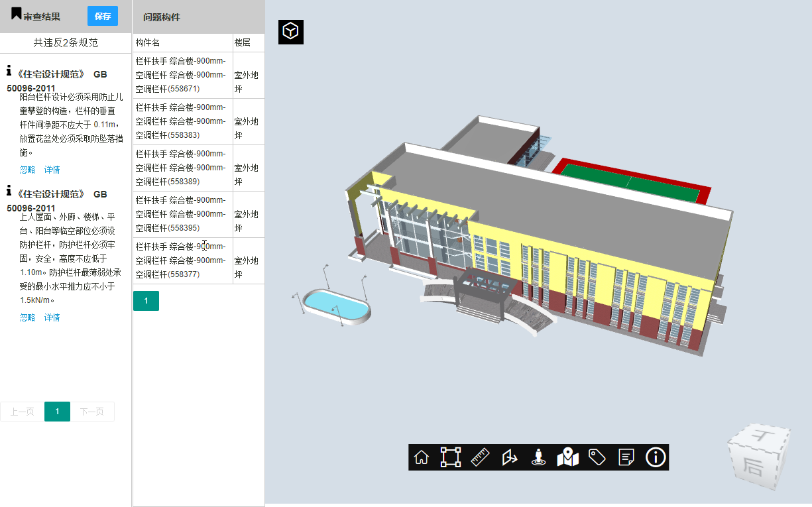The height and width of the screenshot is (507, 812).
Task: Click 忽略 under the first regulation
Action: point(27,170)
